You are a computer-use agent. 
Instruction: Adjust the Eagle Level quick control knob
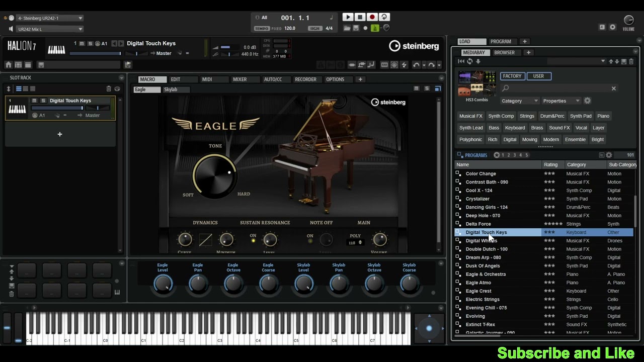click(x=163, y=284)
